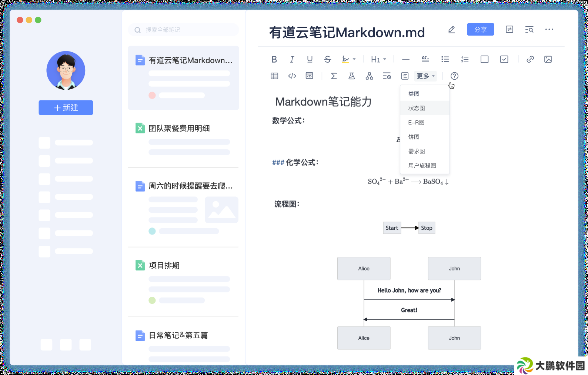Image resolution: width=588 pixels, height=375 pixels.
Task: Select 用户旅程图 from the menu
Action: pyautogui.click(x=425, y=166)
